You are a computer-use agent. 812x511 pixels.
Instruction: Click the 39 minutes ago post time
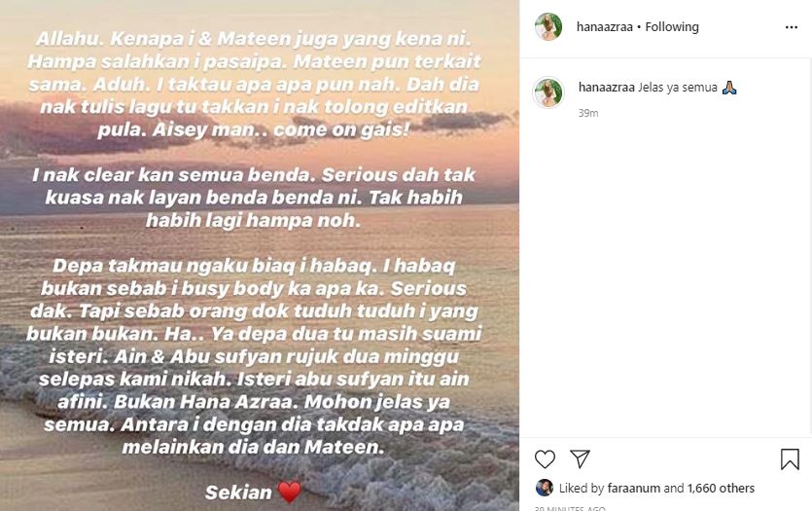570,508
